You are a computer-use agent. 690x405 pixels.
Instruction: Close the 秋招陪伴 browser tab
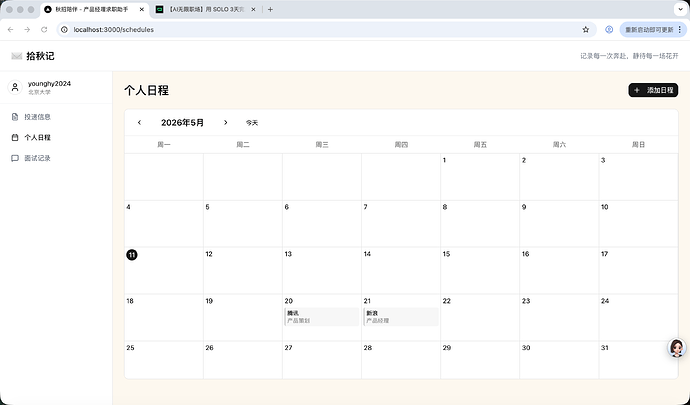[142, 9]
